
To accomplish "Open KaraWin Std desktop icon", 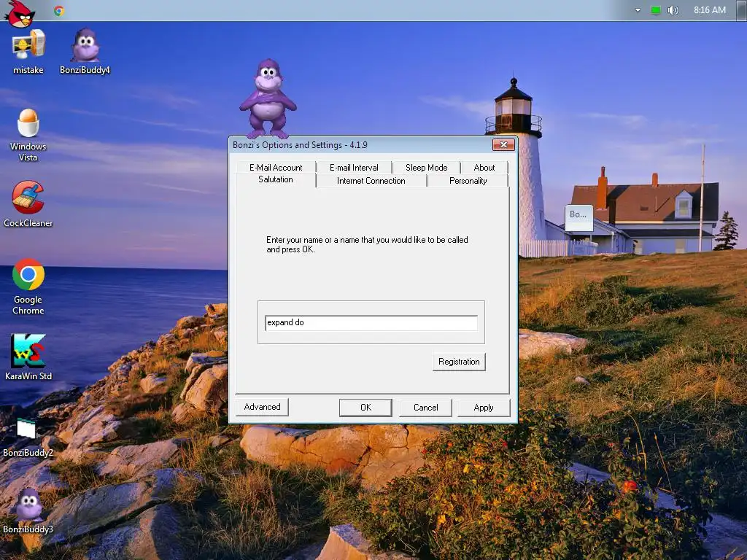I will 28,357.
